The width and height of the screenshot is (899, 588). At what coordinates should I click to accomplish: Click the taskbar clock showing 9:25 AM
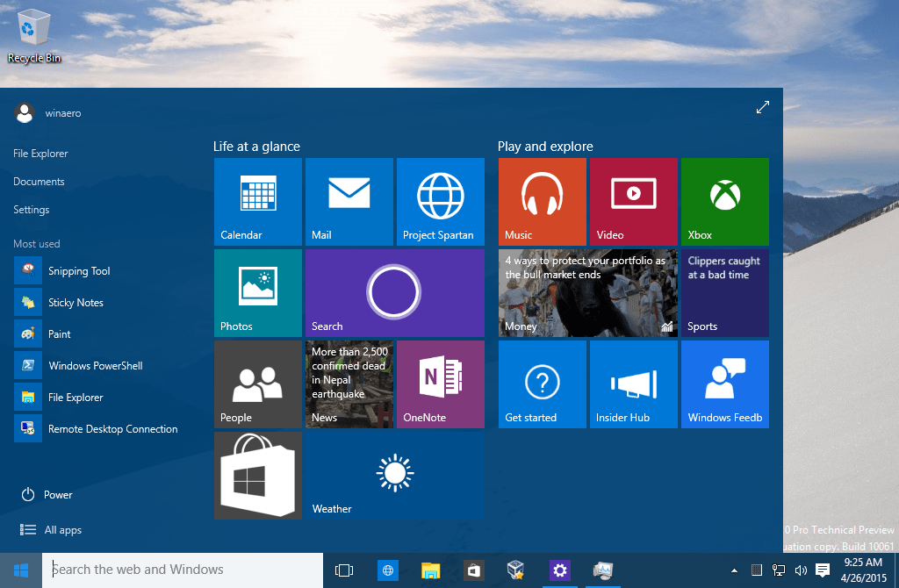point(864,570)
